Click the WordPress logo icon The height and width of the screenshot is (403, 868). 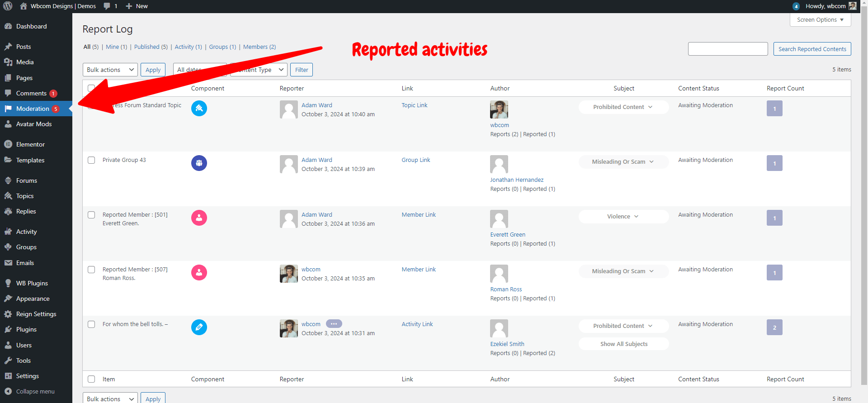coord(8,6)
